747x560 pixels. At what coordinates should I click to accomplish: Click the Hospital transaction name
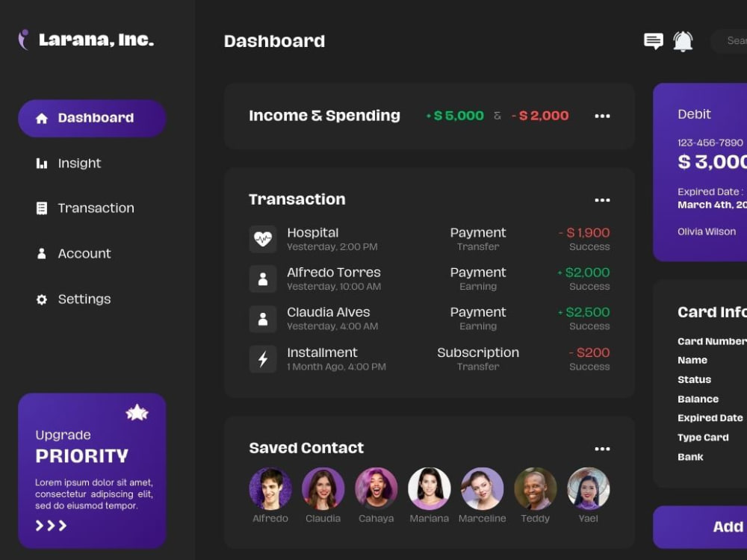point(312,233)
